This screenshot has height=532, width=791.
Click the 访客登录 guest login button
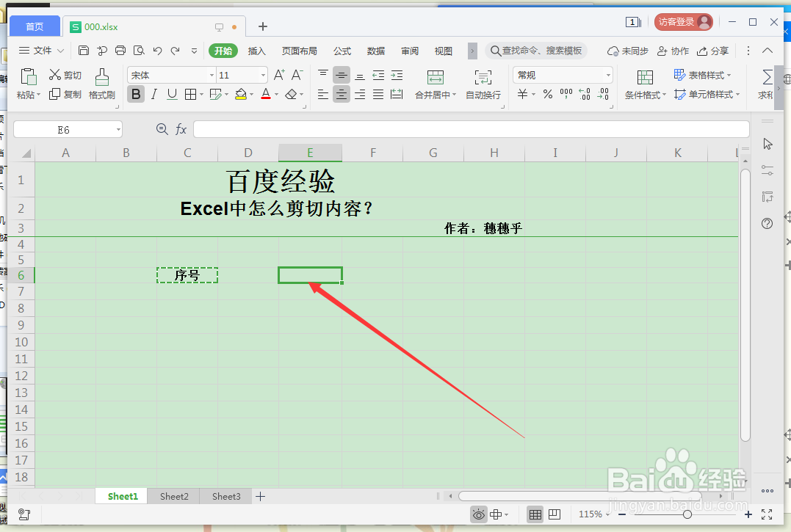[684, 22]
